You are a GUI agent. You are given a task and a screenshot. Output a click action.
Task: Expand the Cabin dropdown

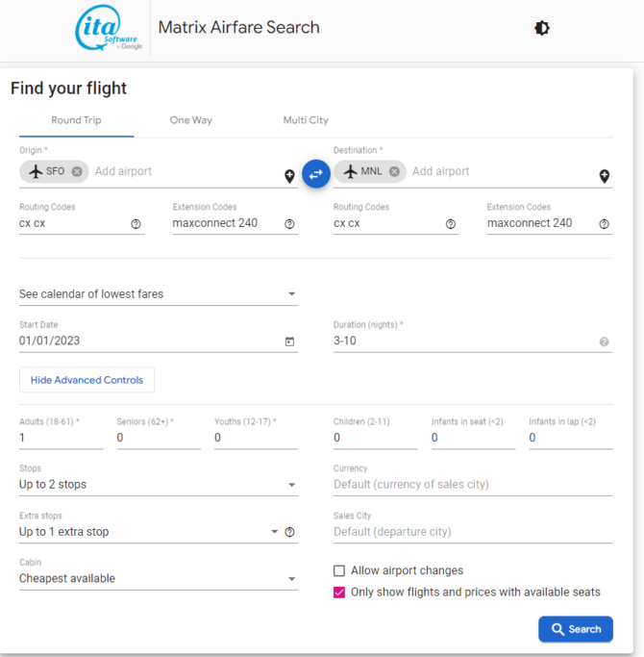point(159,579)
